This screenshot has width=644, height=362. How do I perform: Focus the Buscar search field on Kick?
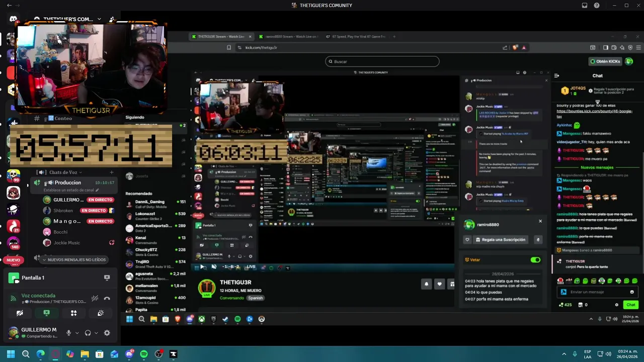click(x=382, y=61)
